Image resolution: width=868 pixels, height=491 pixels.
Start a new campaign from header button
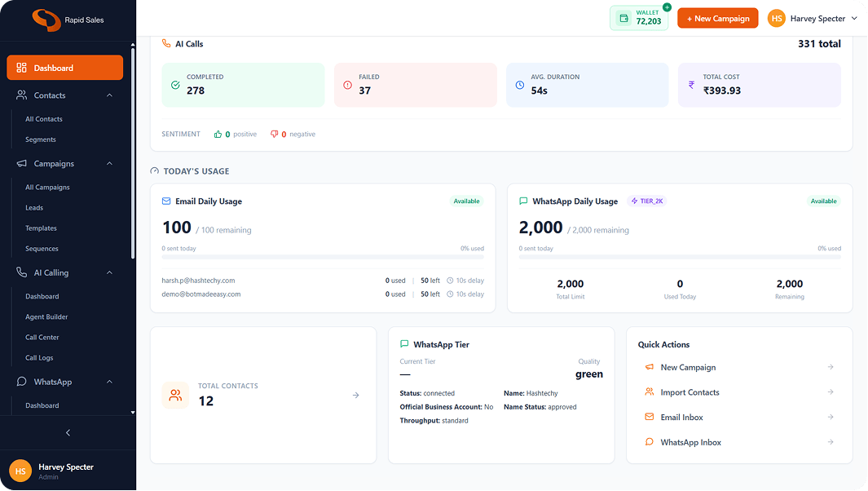pos(717,18)
